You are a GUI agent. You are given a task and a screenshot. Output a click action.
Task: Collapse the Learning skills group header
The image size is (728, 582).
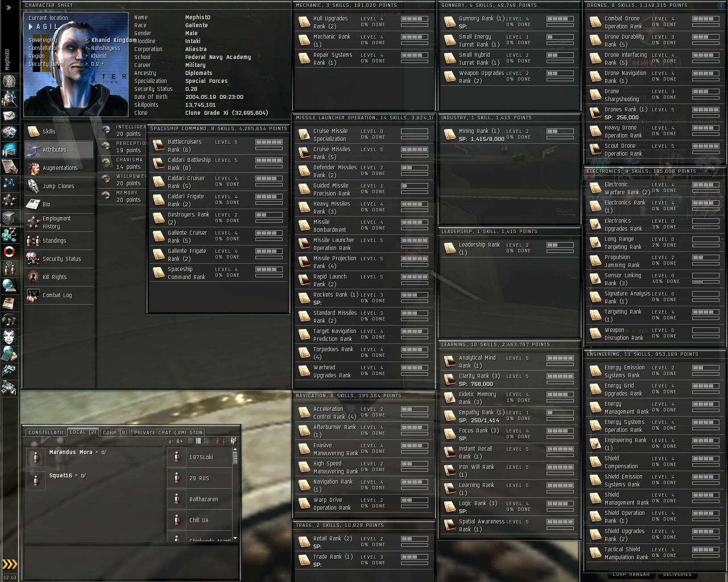pos(510,344)
